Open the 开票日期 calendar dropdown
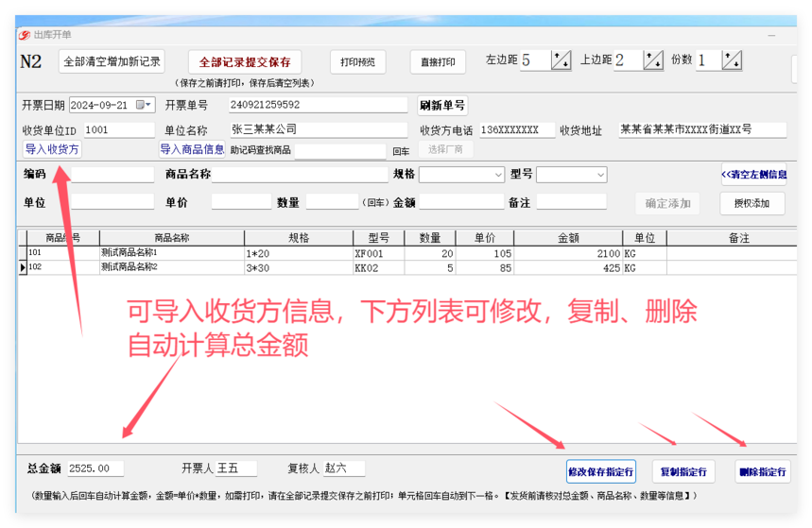Screen dimensions: 812x528 (144, 105)
